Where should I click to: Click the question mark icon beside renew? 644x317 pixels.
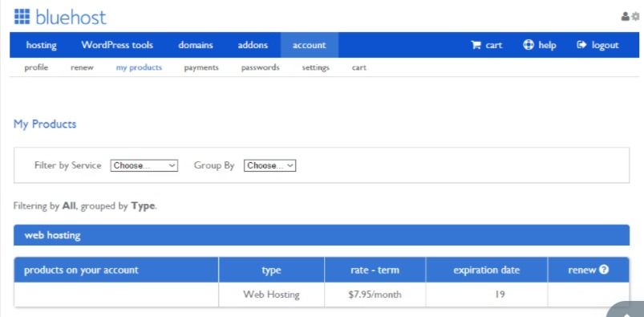pyautogui.click(x=604, y=270)
